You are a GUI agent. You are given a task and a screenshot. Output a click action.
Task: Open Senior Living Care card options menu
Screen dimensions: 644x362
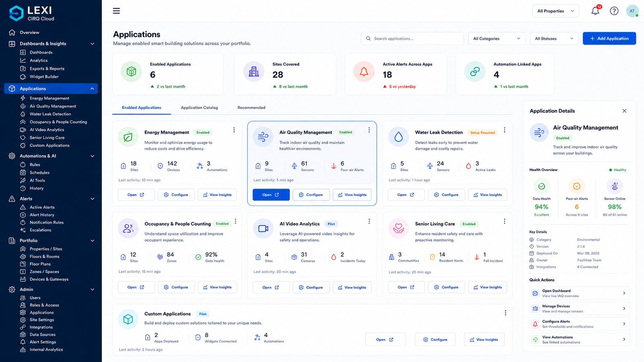point(504,221)
